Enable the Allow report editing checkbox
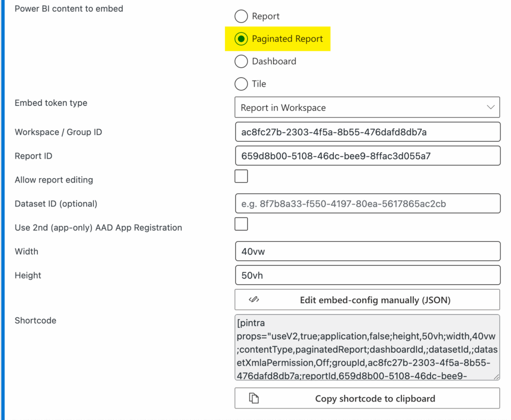This screenshot has height=420, width=511. (x=242, y=176)
